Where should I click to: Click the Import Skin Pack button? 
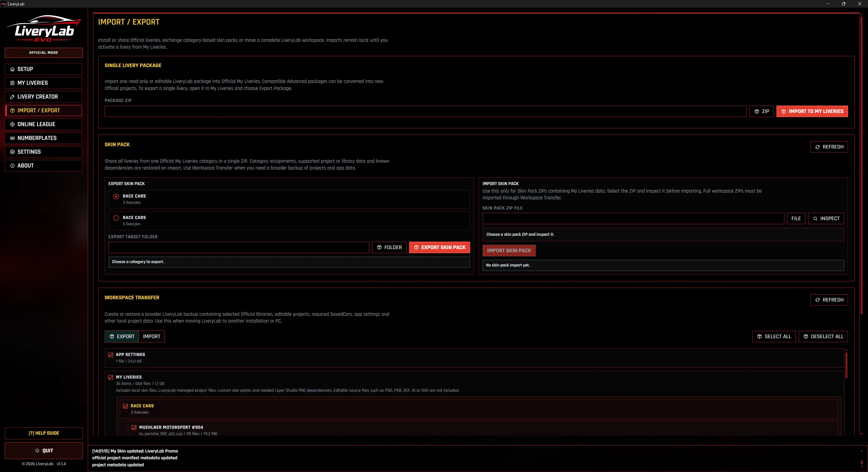[509, 251]
